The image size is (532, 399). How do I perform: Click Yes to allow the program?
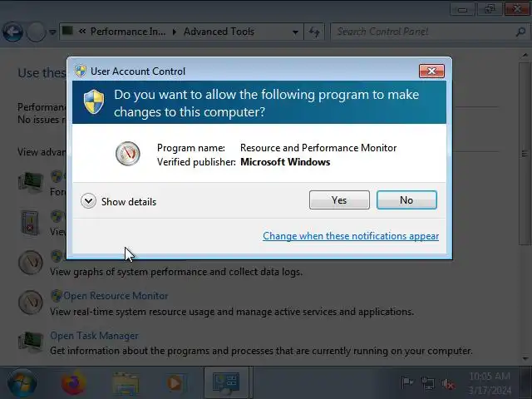coord(339,199)
